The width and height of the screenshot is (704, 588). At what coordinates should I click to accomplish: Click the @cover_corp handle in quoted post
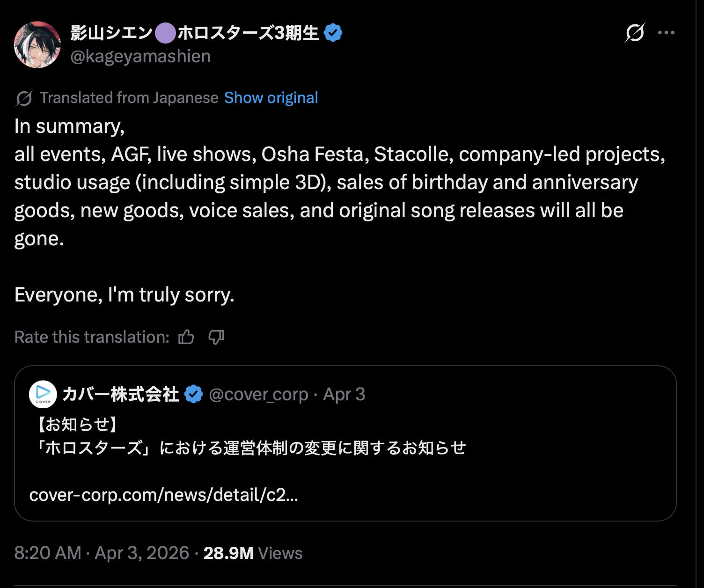[x=258, y=394]
